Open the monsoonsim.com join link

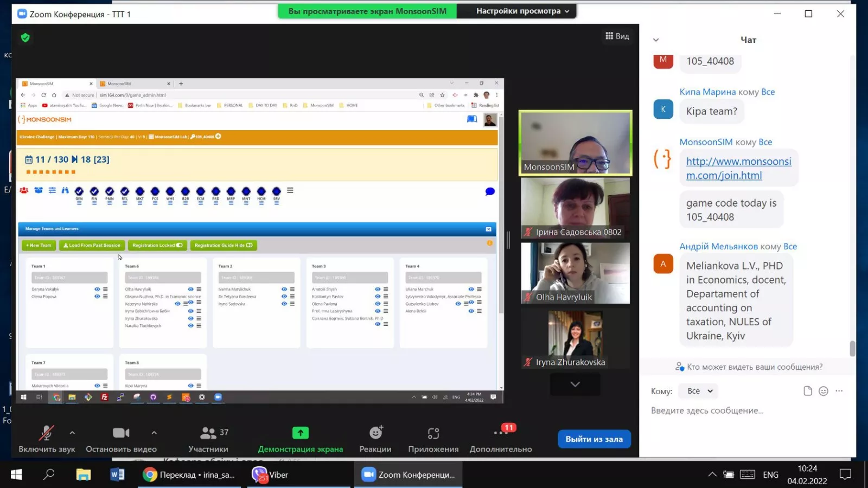point(738,168)
